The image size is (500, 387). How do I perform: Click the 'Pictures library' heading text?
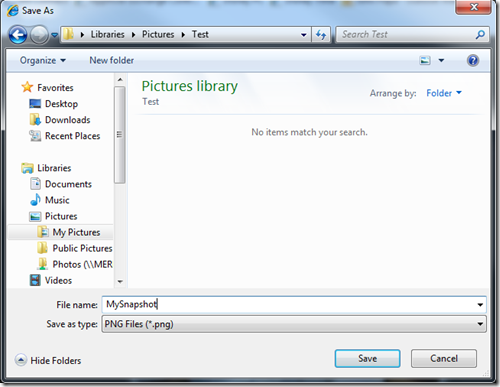pos(190,86)
